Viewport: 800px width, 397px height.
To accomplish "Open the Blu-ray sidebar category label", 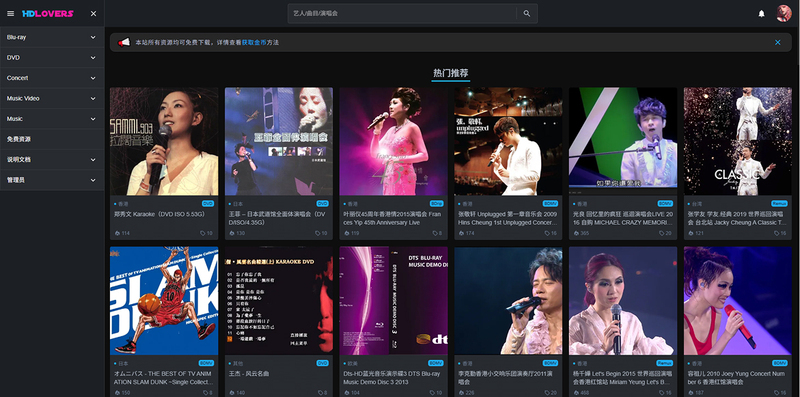I will click(x=16, y=37).
